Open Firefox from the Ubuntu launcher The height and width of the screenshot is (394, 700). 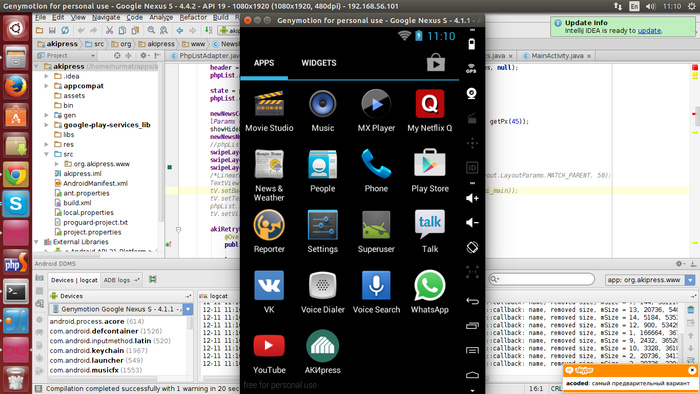16,87
